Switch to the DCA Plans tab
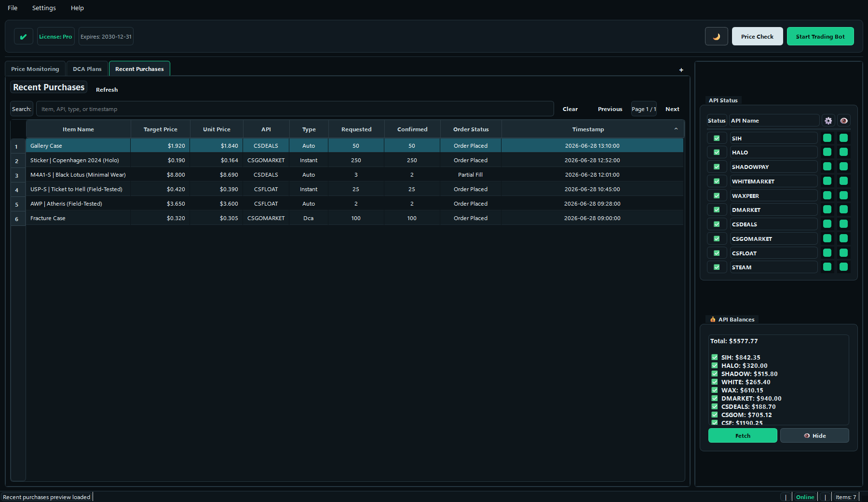The image size is (868, 502). click(x=87, y=69)
